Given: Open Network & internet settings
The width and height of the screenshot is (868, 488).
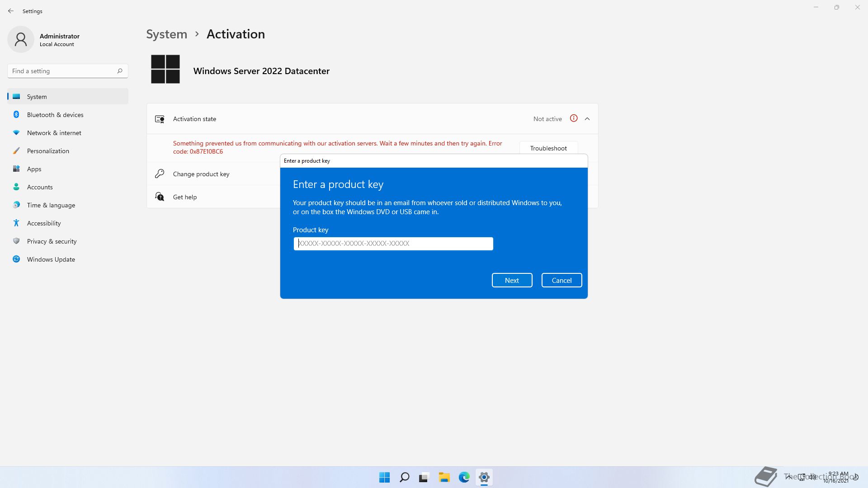Looking at the screenshot, I should tap(68, 133).
